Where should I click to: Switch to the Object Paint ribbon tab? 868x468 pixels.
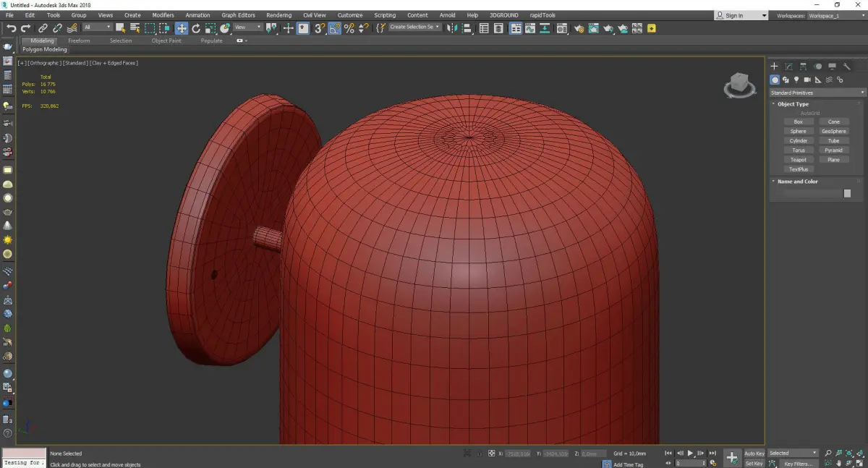click(166, 41)
